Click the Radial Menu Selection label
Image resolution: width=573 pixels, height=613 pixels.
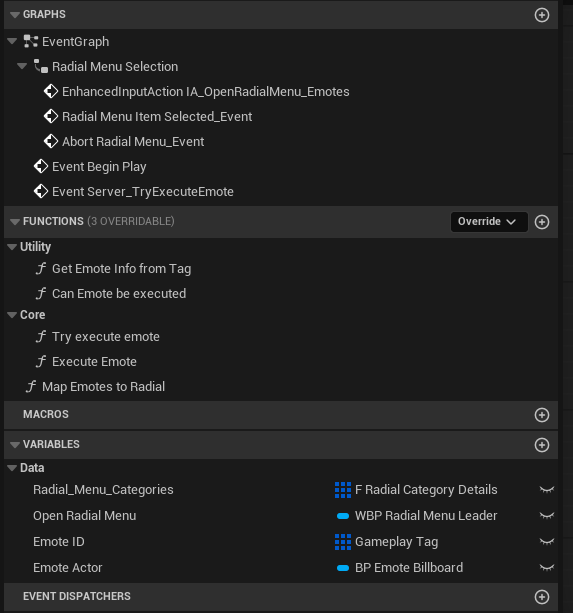(x=115, y=66)
